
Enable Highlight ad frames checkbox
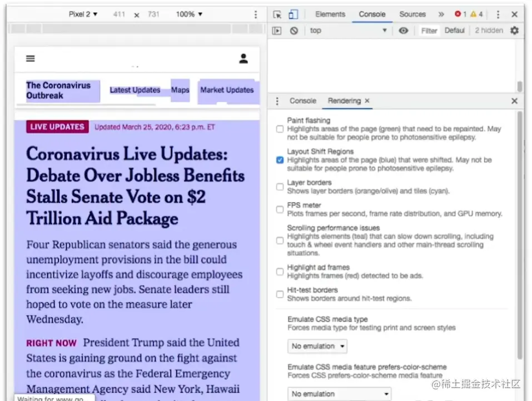[x=280, y=272]
